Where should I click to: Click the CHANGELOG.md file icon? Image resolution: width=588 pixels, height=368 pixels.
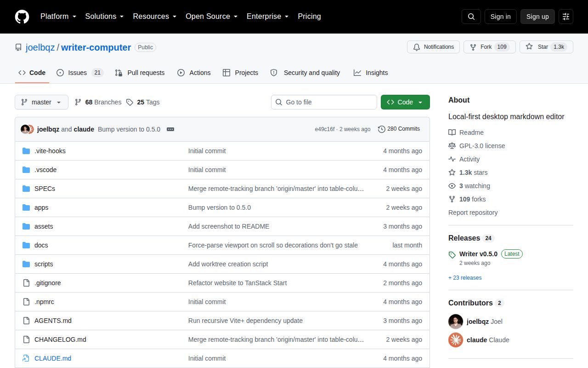coord(26,339)
